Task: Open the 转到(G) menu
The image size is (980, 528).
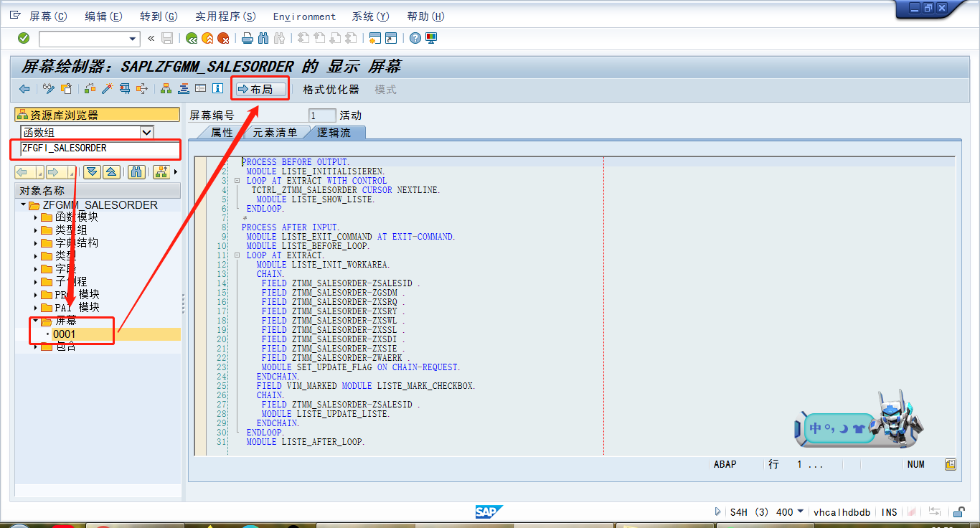Action: [159, 16]
